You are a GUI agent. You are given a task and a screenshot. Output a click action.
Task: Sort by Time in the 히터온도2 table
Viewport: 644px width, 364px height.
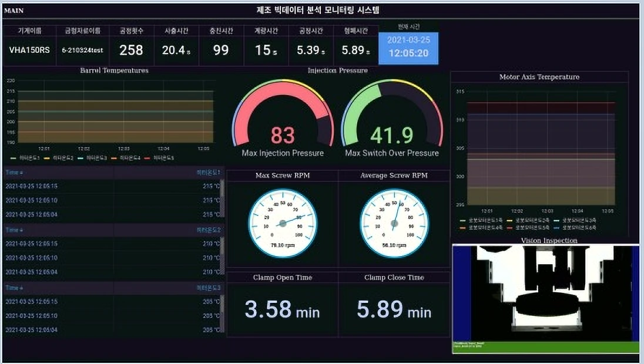pyautogui.click(x=14, y=230)
